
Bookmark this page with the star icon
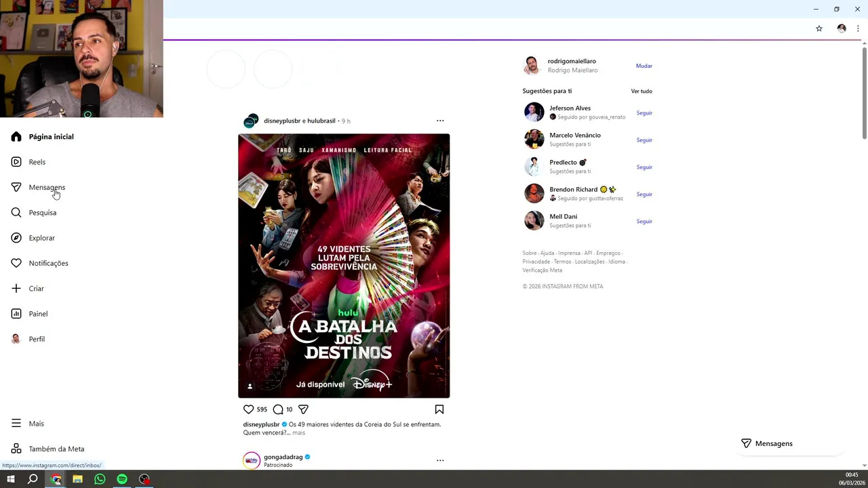coord(819,28)
